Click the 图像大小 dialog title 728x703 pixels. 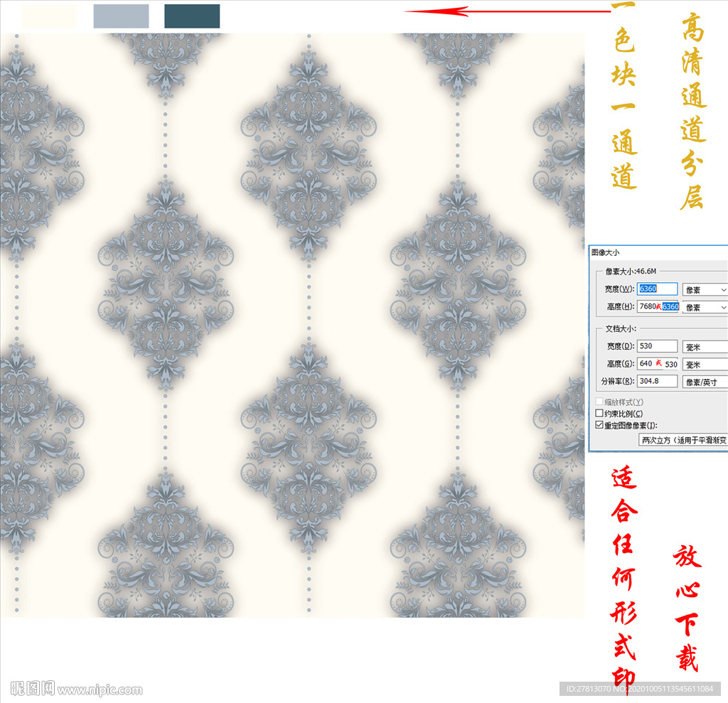(x=605, y=252)
